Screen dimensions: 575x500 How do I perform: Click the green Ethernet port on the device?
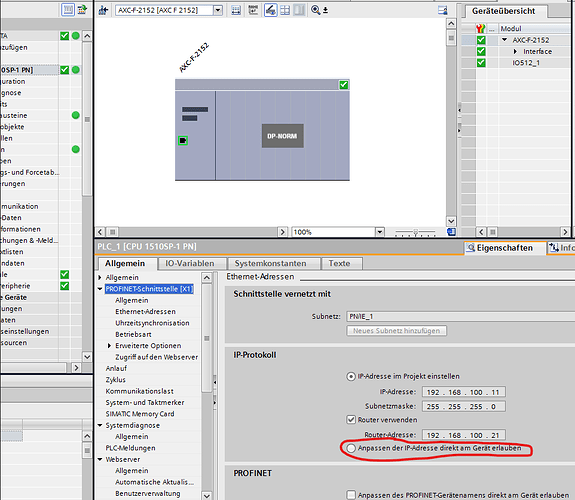183,140
